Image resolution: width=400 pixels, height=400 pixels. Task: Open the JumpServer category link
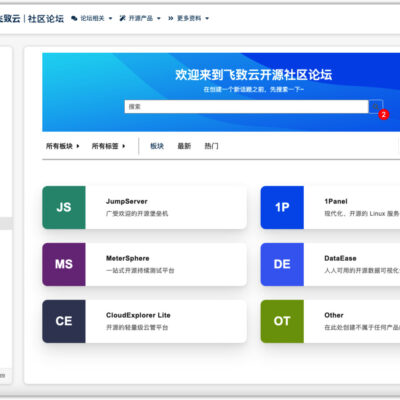(x=127, y=201)
